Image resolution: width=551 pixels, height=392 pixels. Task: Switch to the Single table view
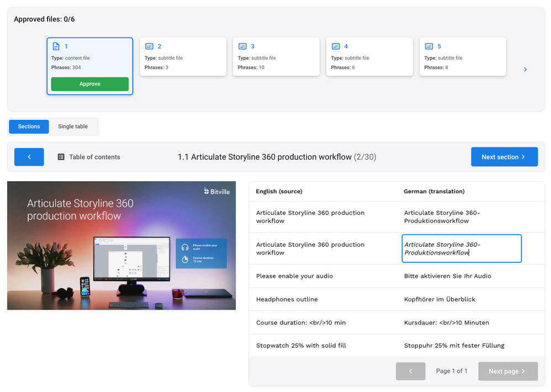point(73,126)
